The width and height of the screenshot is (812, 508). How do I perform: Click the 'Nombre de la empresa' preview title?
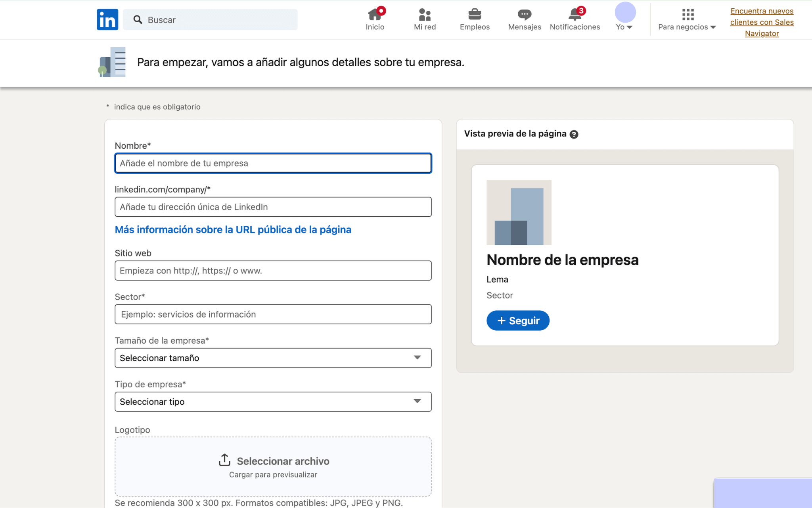point(563,260)
